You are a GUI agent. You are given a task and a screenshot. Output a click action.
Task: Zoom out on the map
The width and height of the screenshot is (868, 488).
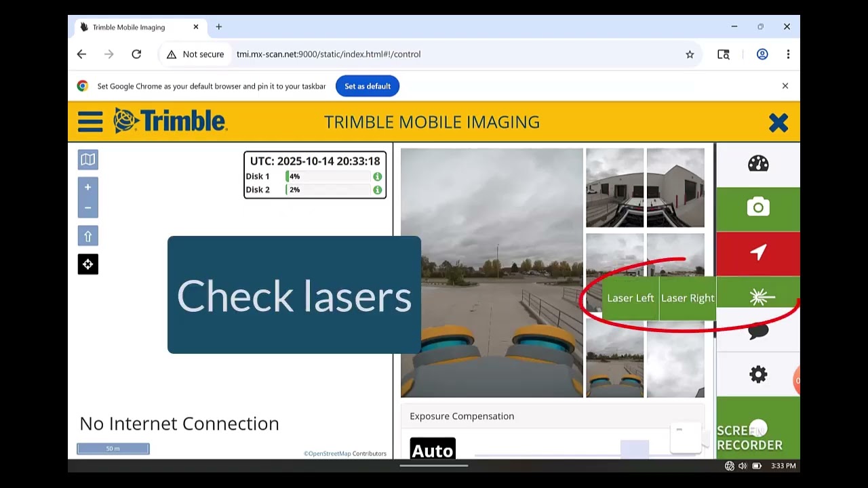pyautogui.click(x=88, y=207)
